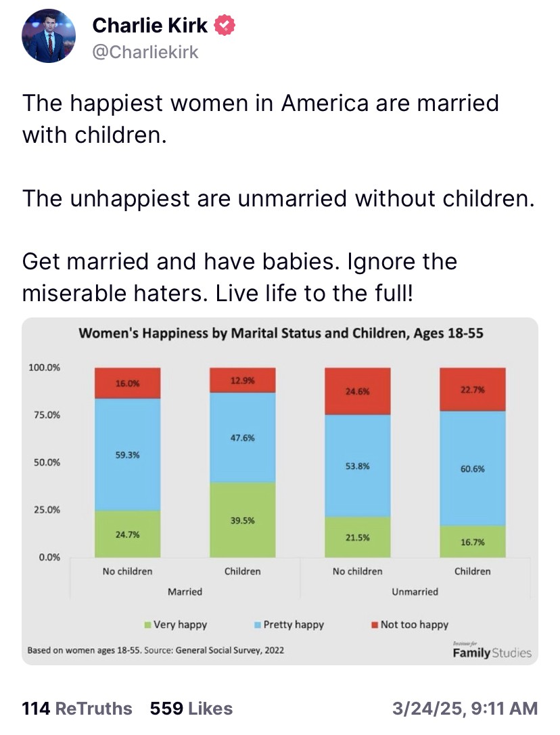Click the 39.5% green bar segment

[x=243, y=520]
